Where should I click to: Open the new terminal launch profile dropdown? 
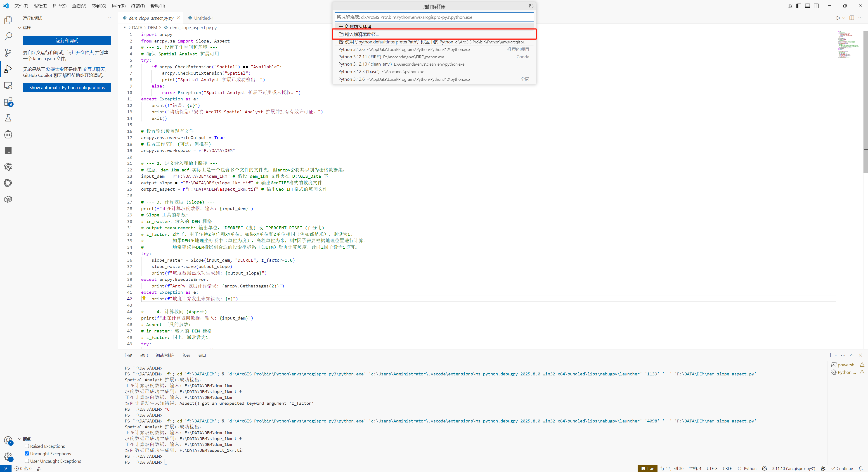(836, 355)
